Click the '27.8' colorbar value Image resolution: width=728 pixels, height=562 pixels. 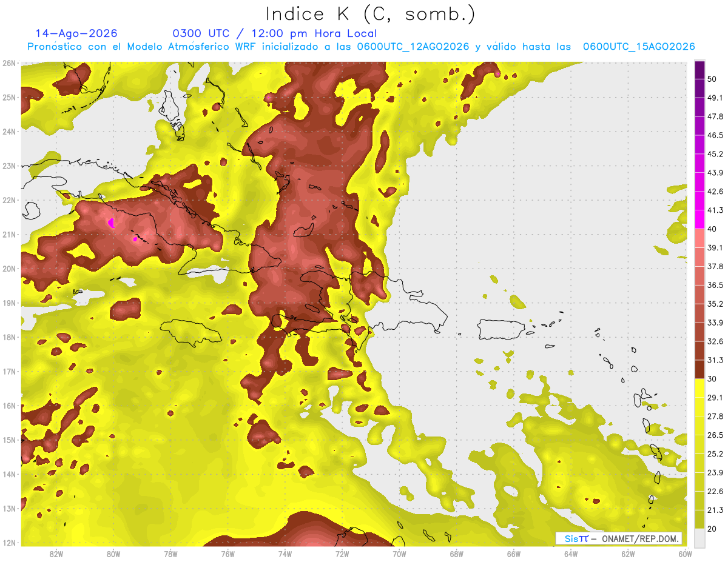coord(715,416)
